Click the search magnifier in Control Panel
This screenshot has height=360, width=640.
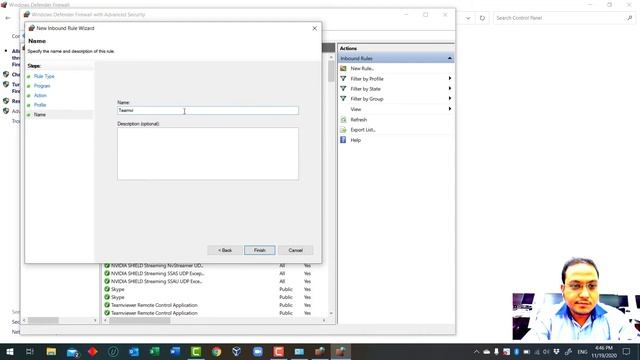[629, 18]
